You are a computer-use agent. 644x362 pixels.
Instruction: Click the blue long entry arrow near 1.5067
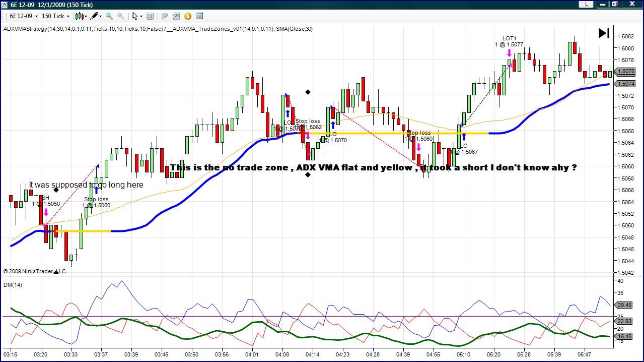464,136
